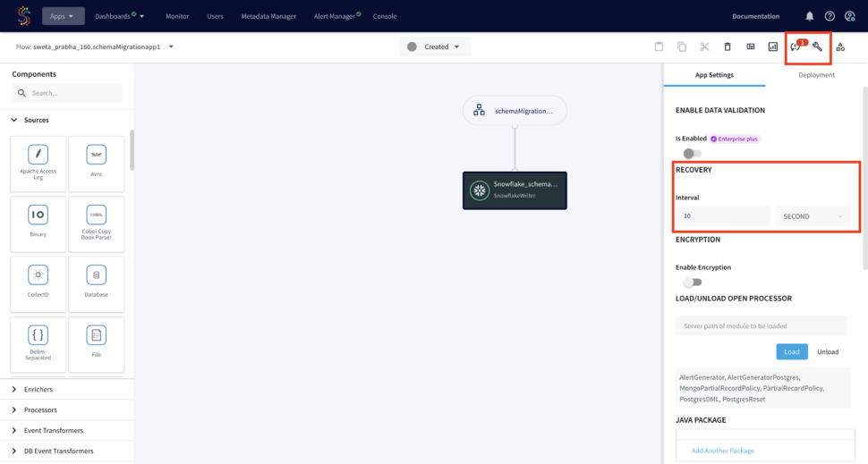Viewport: 868px width, 464px height.
Task: Open the wrench app settings icon
Action: (817, 46)
